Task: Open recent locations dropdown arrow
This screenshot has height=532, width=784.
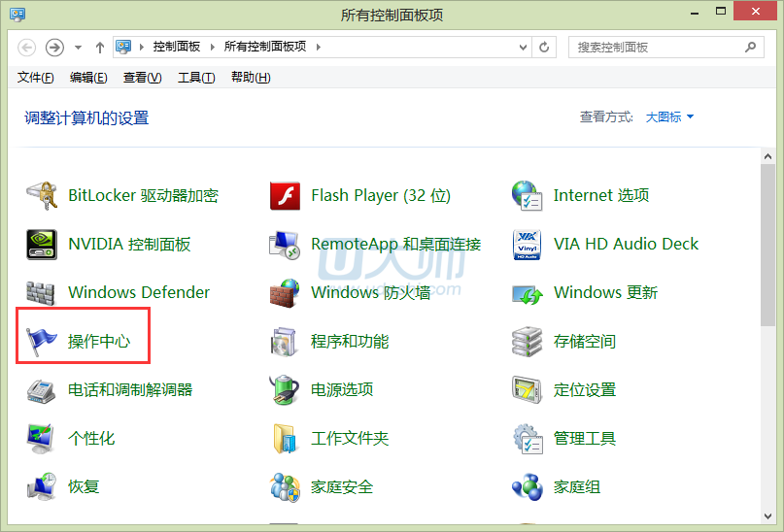Action: (x=78, y=48)
